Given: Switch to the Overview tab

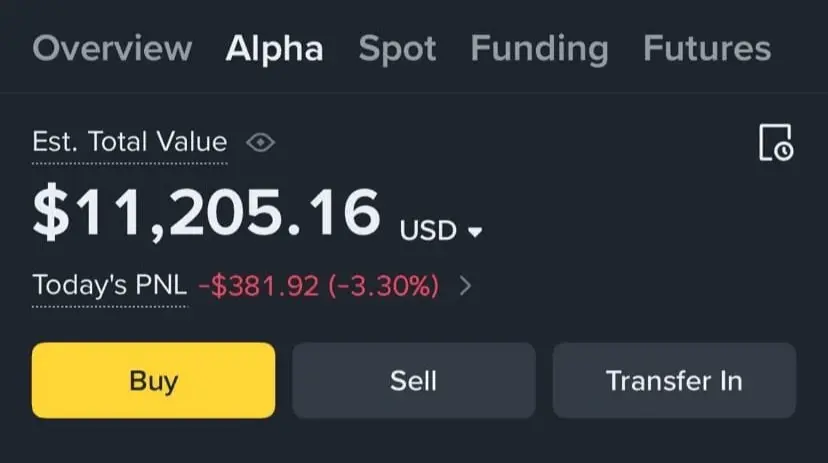Looking at the screenshot, I should 112,48.
